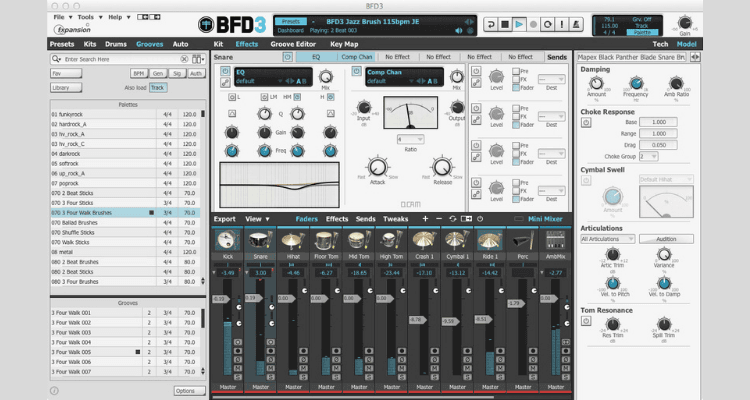Select the Ride 1 channel icon

point(490,239)
